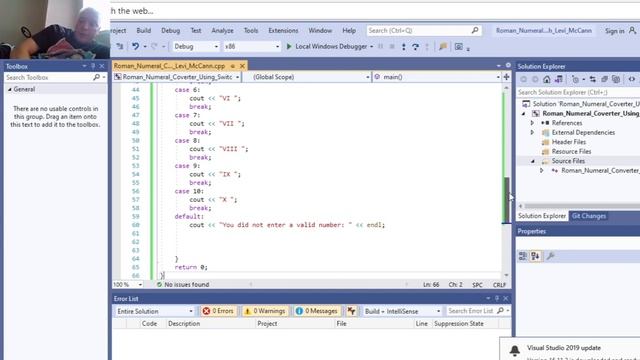Viewport: 640px width, 360px height.
Task: Click the Local Windows Debugger label
Action: pyautogui.click(x=331, y=47)
